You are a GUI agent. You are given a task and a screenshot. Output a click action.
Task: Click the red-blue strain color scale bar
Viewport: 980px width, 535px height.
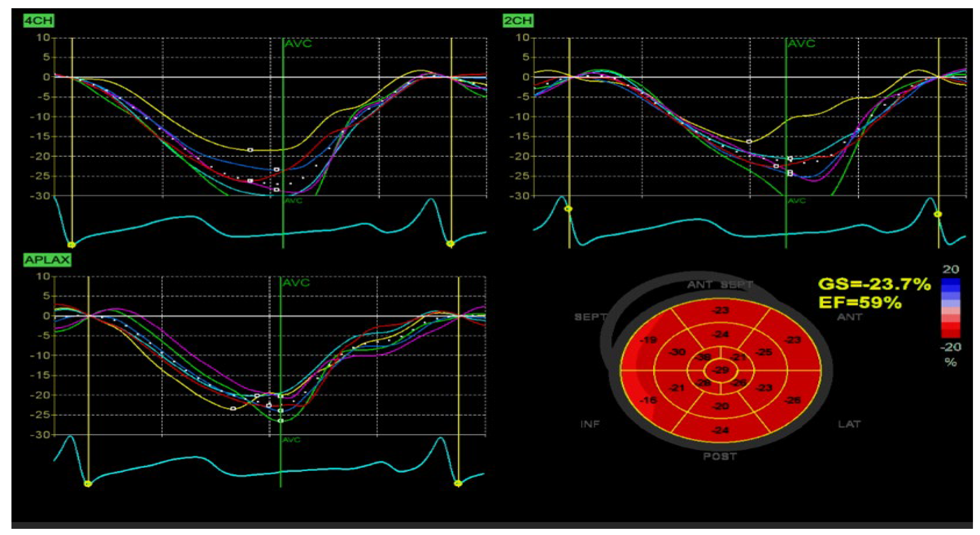(950, 308)
